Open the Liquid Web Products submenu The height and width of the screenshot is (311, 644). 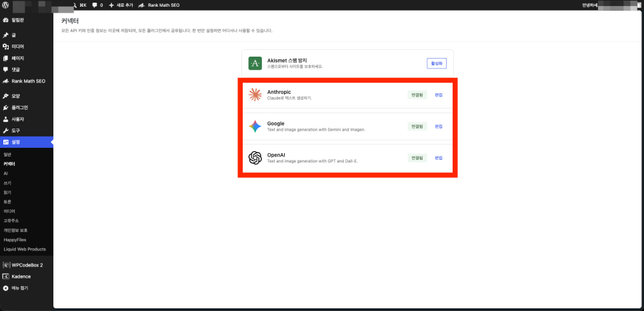pyautogui.click(x=25, y=249)
